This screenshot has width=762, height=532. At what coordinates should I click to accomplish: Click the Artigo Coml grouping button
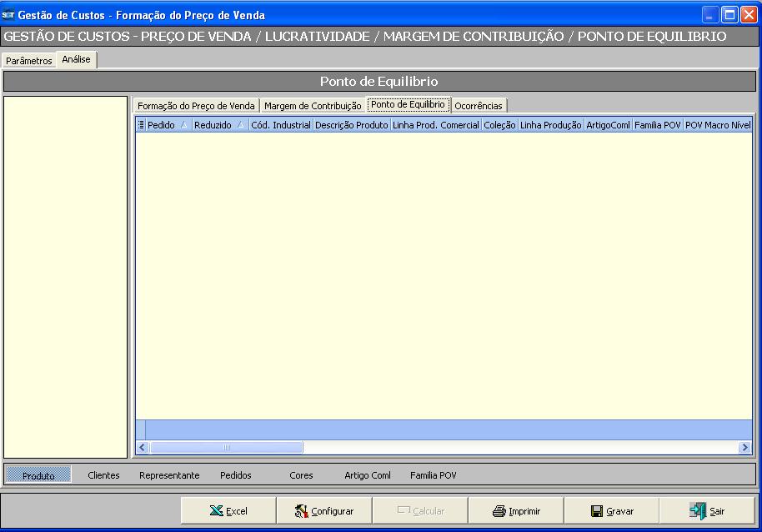point(367,475)
